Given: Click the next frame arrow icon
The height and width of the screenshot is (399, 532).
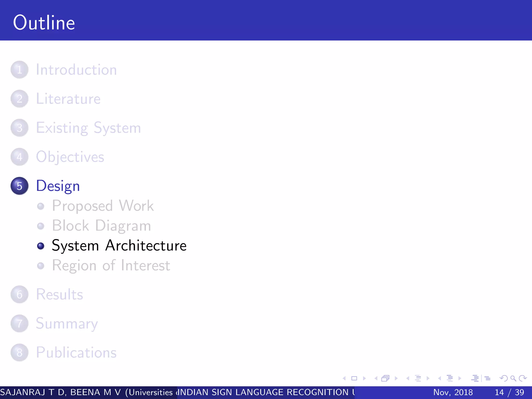Looking at the screenshot, I should [396, 378].
